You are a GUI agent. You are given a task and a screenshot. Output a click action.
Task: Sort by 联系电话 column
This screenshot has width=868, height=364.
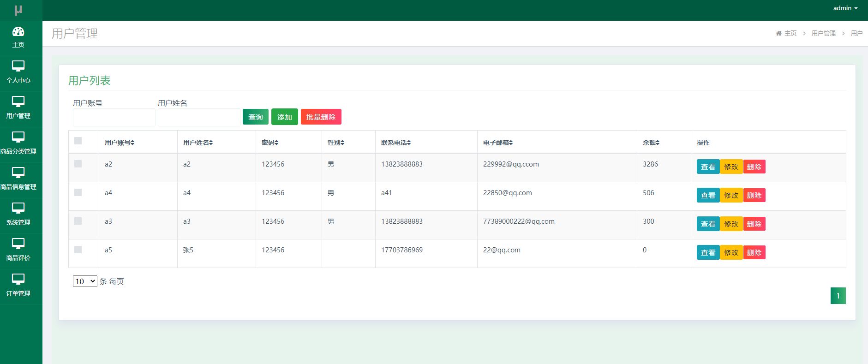(x=396, y=143)
